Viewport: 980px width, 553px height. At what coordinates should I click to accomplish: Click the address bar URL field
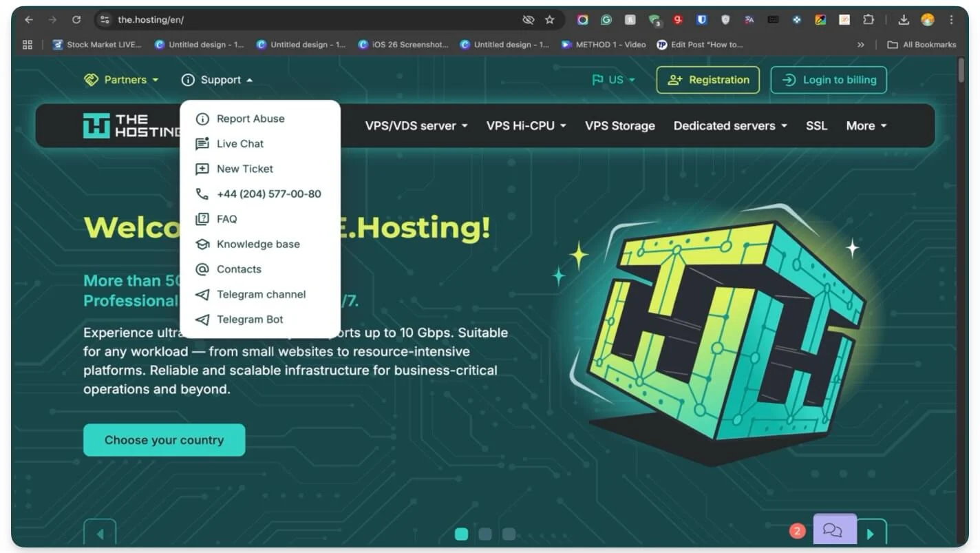(x=310, y=20)
